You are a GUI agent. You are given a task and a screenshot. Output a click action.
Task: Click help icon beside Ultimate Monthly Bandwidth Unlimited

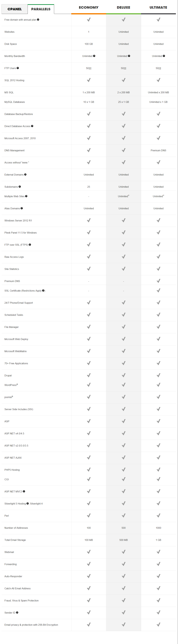[164, 56]
